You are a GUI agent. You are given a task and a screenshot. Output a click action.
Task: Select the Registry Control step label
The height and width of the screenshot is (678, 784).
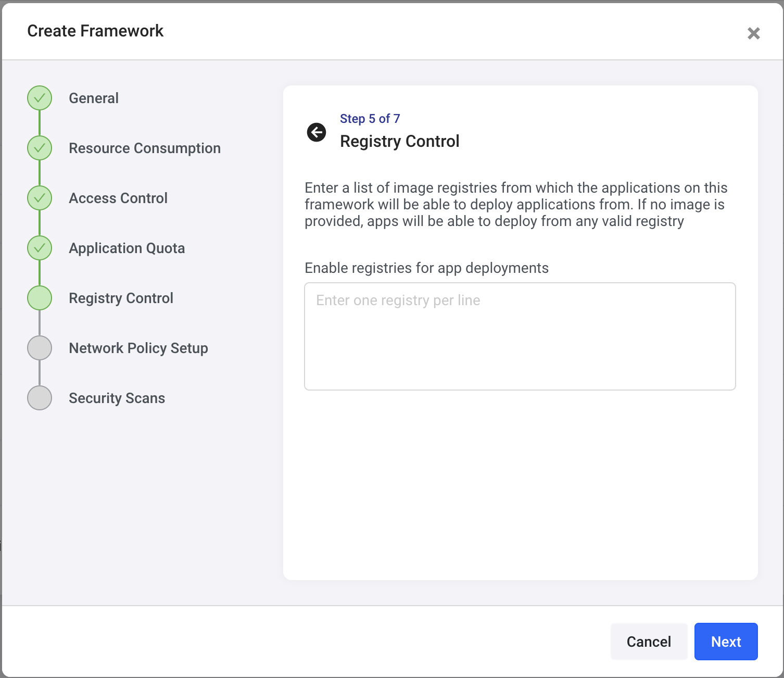[121, 298]
